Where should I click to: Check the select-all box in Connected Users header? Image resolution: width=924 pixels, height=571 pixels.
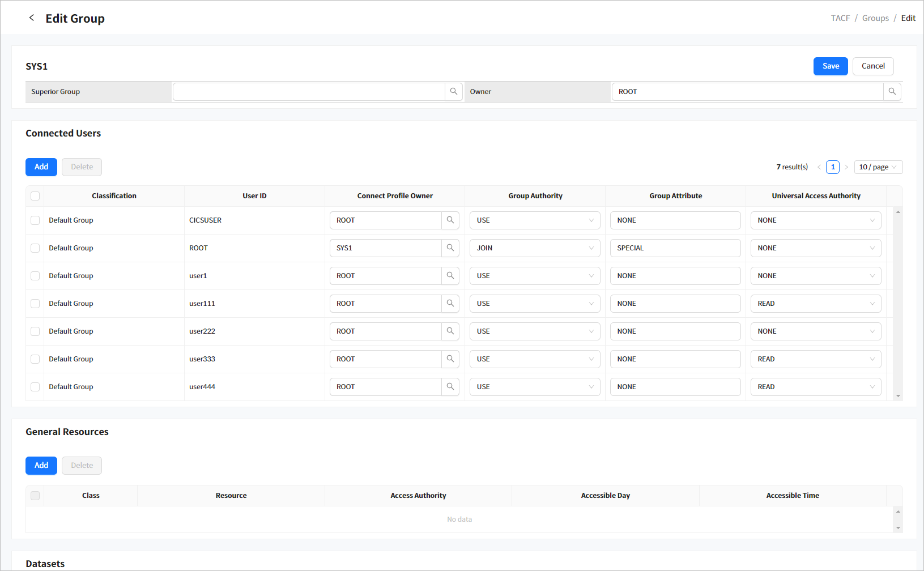pyautogui.click(x=35, y=196)
